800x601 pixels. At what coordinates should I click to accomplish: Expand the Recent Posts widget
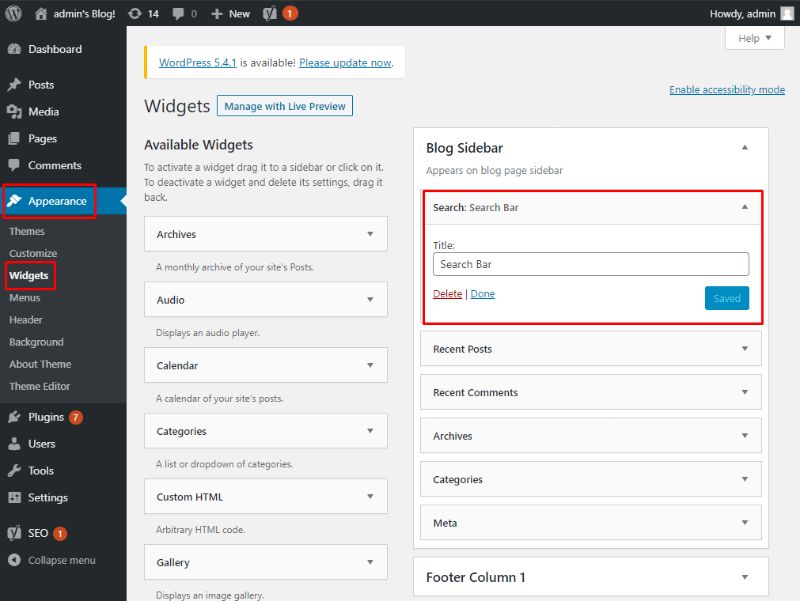pos(744,349)
